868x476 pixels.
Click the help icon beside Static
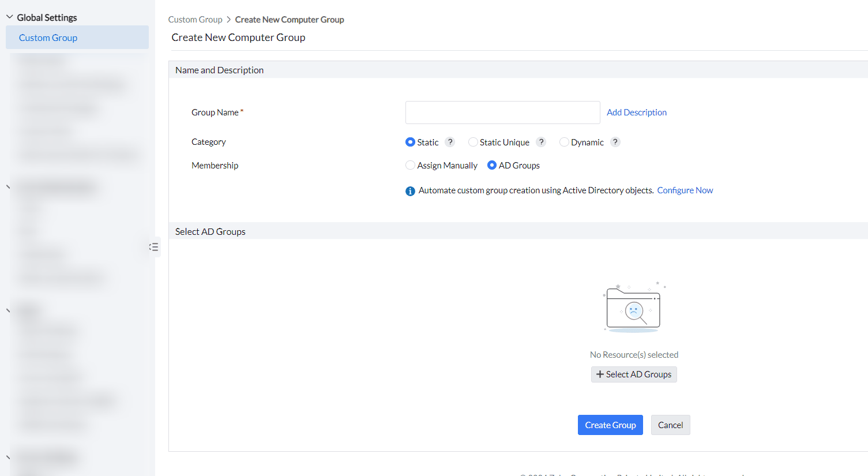point(450,142)
